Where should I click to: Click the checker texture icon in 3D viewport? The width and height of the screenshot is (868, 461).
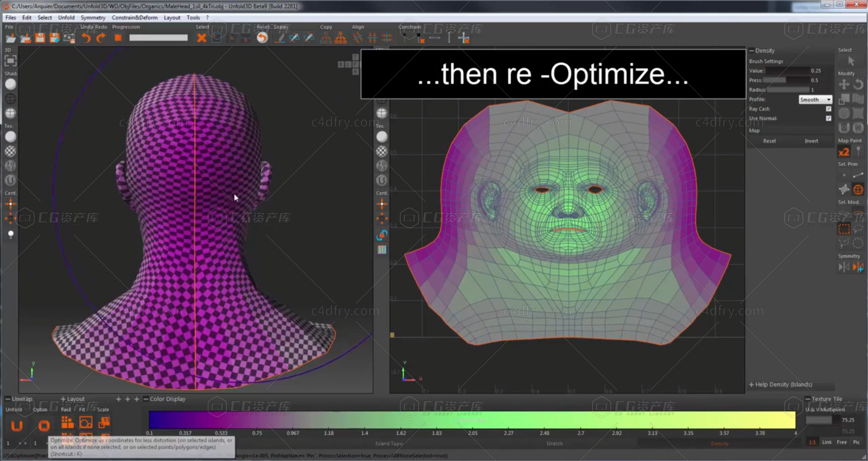pos(11,151)
